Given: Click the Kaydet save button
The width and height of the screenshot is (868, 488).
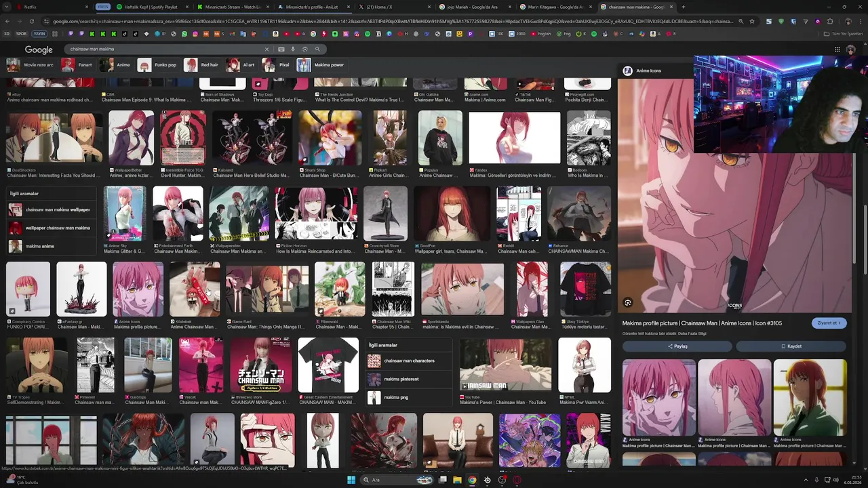Looking at the screenshot, I should pos(791,346).
